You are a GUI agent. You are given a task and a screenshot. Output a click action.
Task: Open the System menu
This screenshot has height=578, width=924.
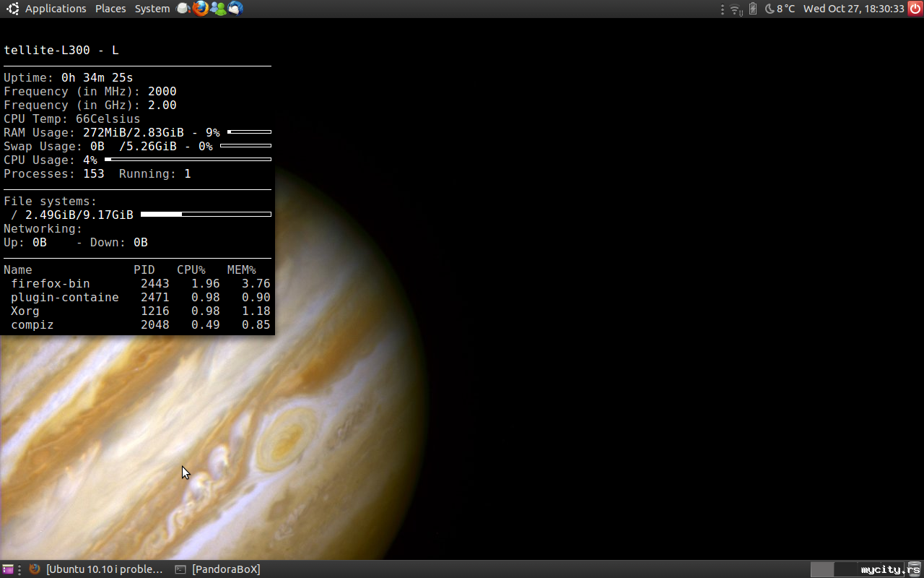(x=152, y=9)
